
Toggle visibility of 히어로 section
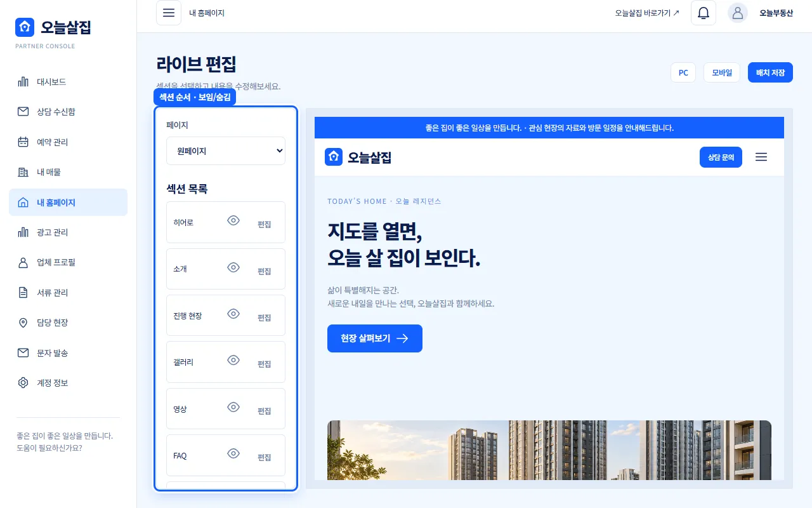(233, 220)
